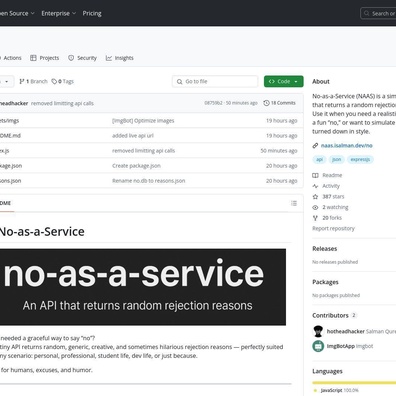Focus the Go to file field
The image size is (396, 396).
215,81
